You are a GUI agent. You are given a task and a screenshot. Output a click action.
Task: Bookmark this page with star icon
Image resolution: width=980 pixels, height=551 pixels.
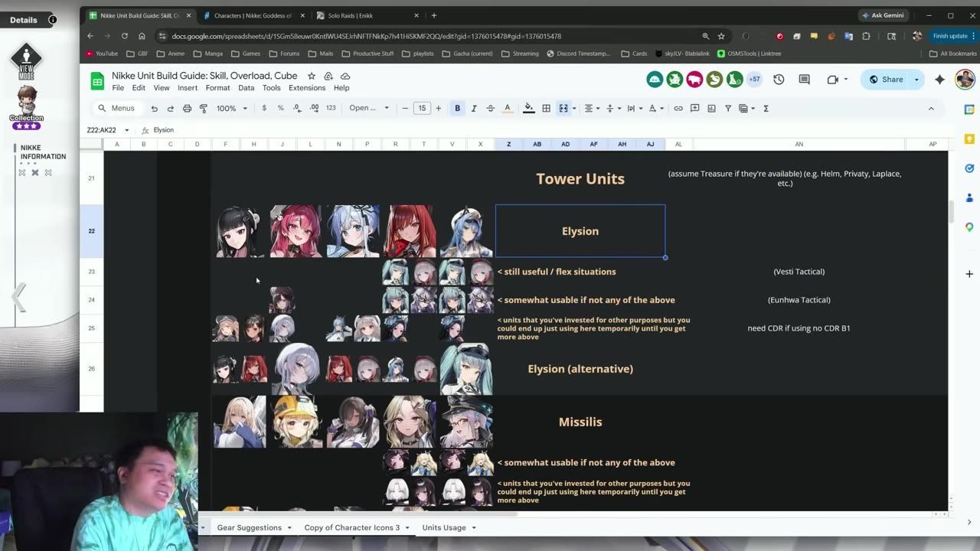click(x=721, y=36)
